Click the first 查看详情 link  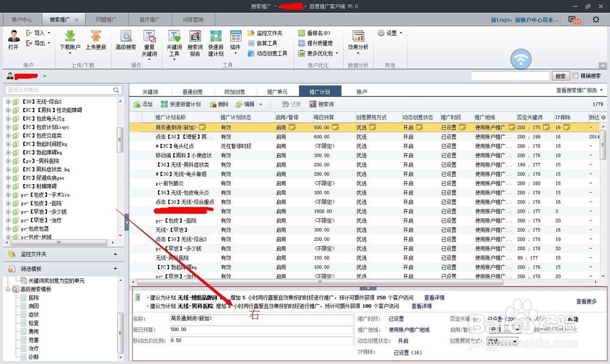434,298
